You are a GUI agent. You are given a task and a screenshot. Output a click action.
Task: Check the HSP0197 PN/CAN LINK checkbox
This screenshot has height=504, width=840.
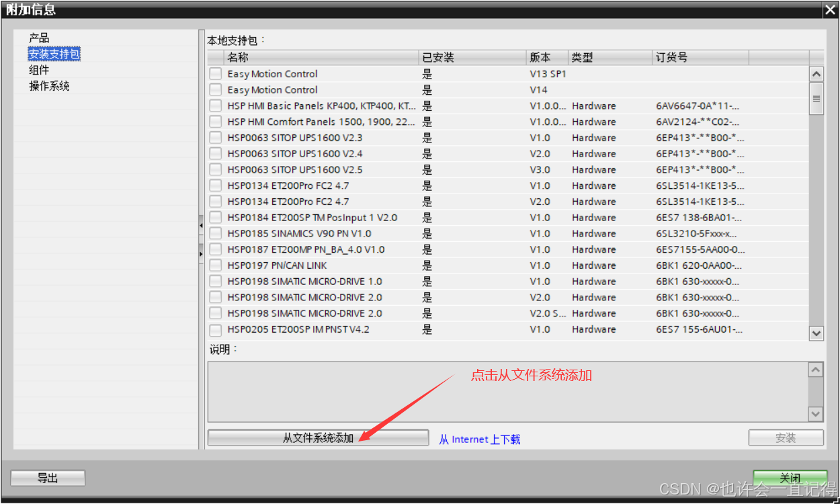click(215, 265)
